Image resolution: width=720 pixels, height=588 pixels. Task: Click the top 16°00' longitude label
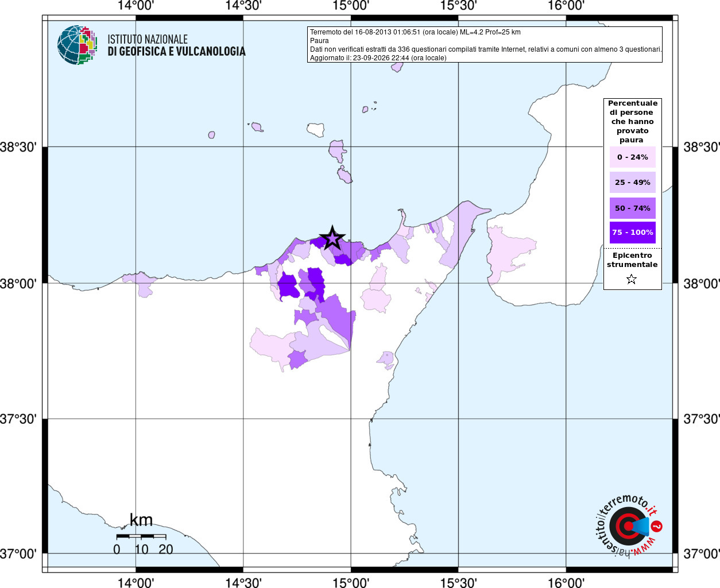click(x=566, y=6)
